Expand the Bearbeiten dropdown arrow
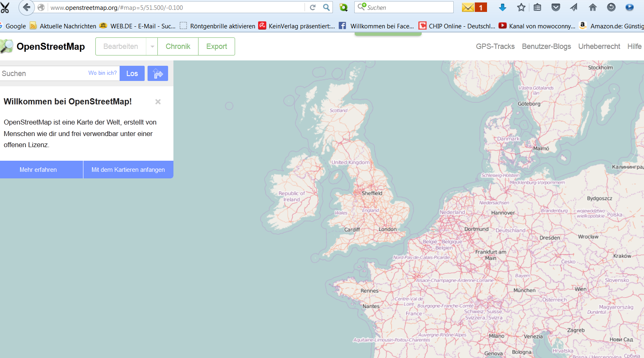The width and height of the screenshot is (644, 358). (x=152, y=46)
